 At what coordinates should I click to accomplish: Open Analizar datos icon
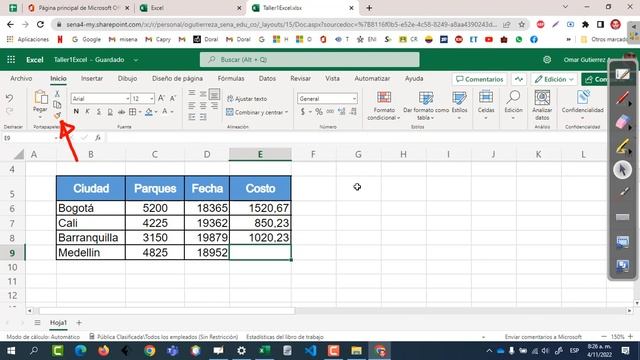pos(542,98)
